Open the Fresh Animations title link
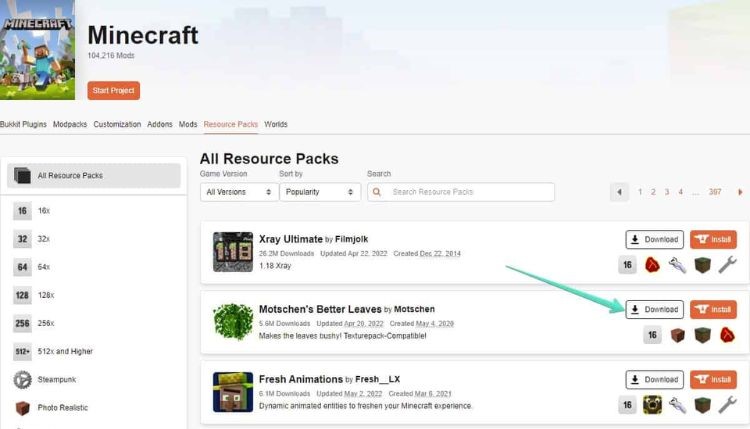Screen dimensions: 750x429 301,379
